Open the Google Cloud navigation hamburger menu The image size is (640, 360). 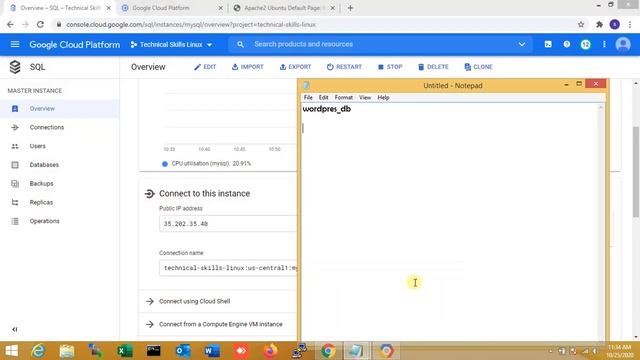pos(15,44)
